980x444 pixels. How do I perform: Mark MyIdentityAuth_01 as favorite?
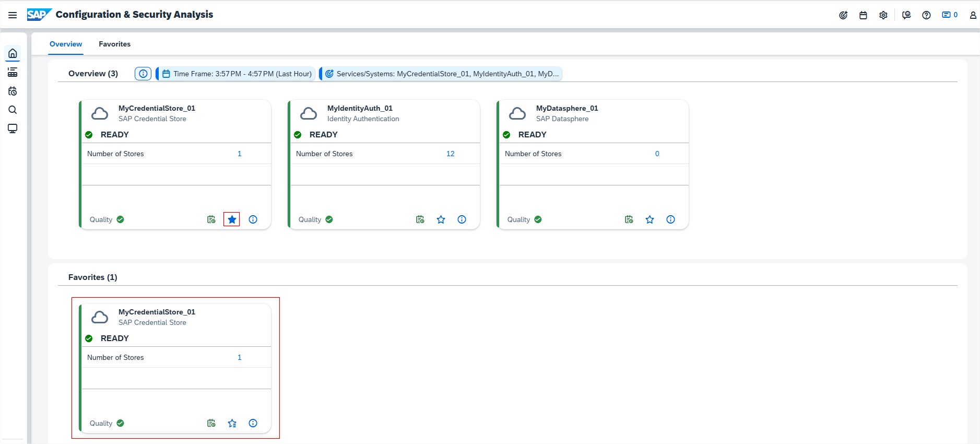point(441,219)
